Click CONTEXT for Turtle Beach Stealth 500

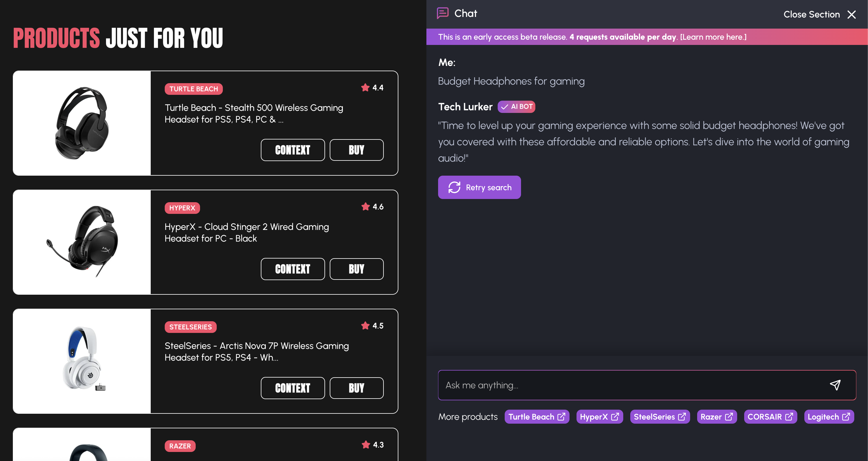pyautogui.click(x=292, y=150)
